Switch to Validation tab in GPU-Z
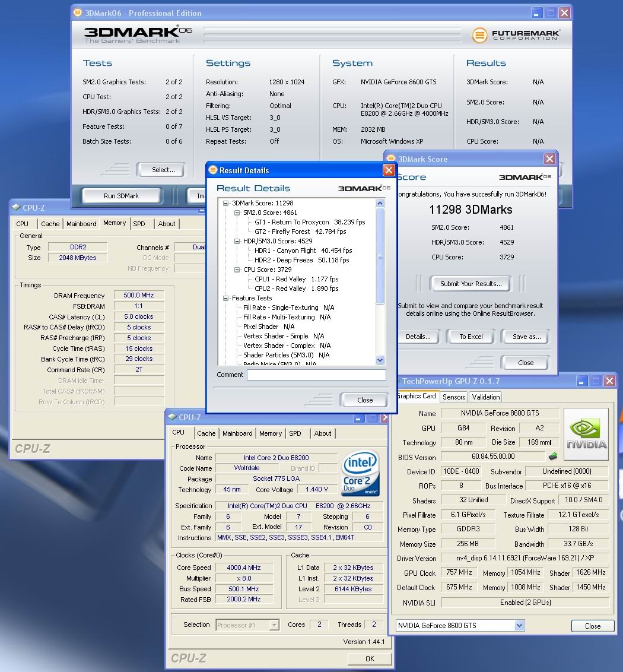Viewport: 623px width, 672px height. 486,397
